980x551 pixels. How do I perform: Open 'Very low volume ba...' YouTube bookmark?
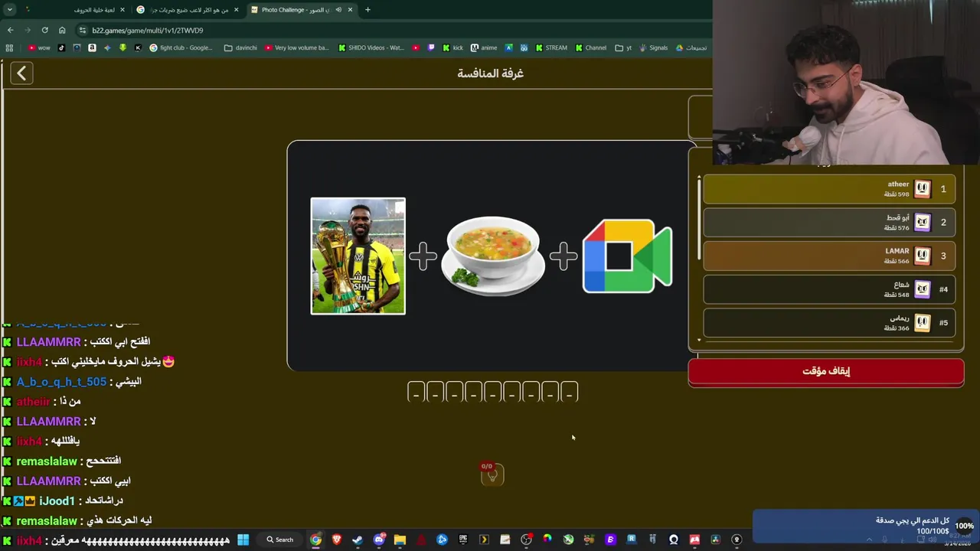click(296, 47)
